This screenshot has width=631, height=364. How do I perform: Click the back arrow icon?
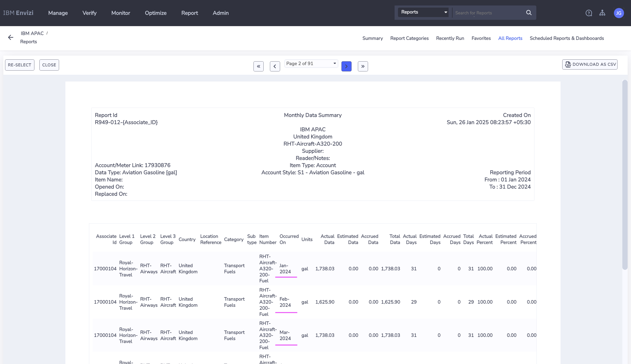(11, 37)
